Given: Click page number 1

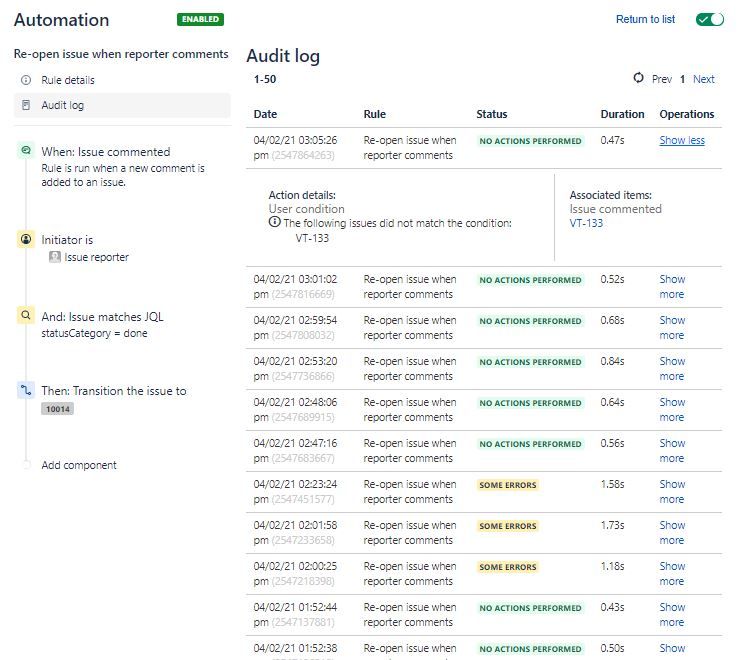Looking at the screenshot, I should tap(682, 79).
